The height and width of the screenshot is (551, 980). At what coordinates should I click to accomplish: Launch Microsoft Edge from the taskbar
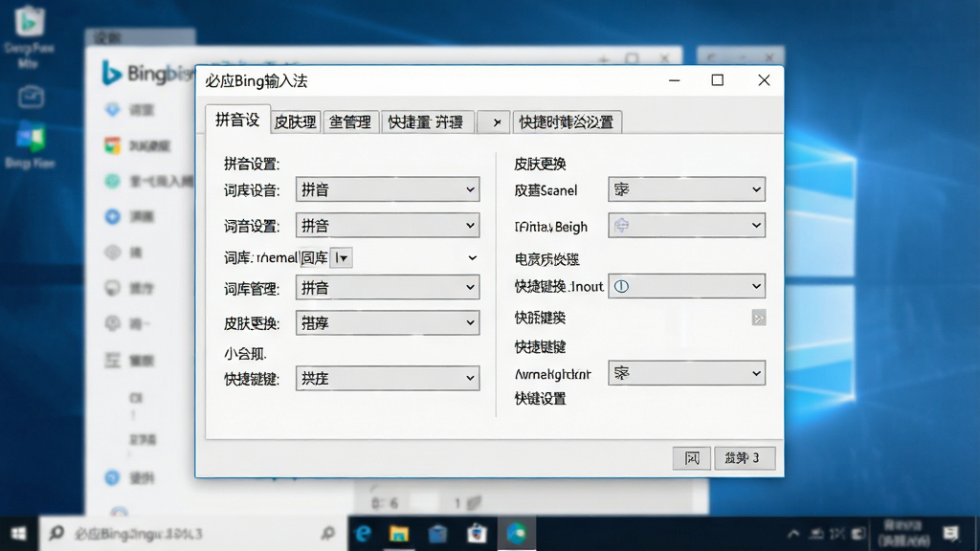tap(363, 534)
